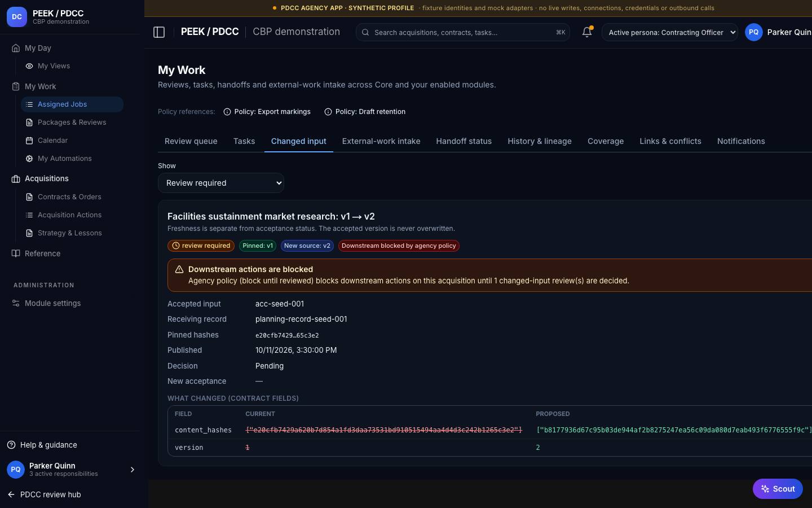Click the New source: v2 badge
Image resolution: width=812 pixels, height=508 pixels.
coord(307,246)
